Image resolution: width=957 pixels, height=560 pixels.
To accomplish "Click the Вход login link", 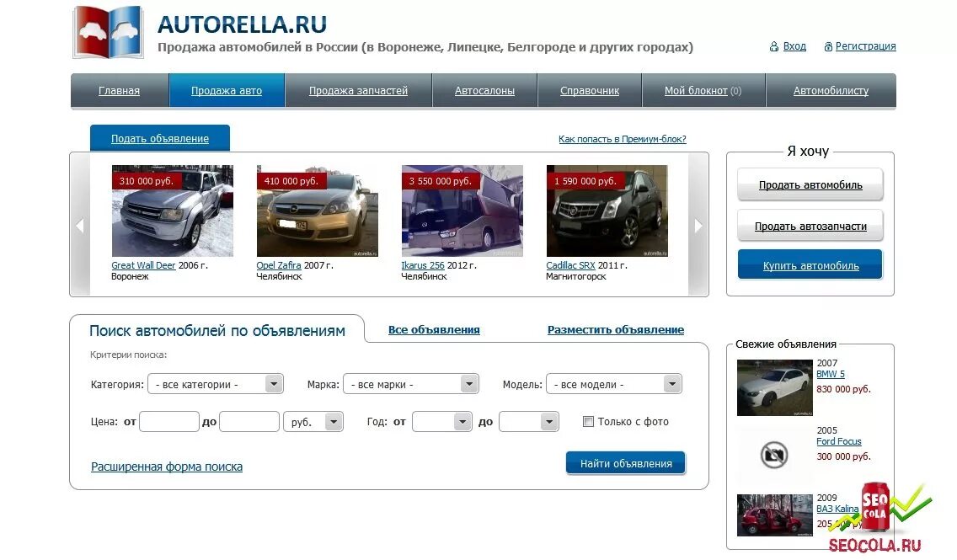I will [794, 46].
